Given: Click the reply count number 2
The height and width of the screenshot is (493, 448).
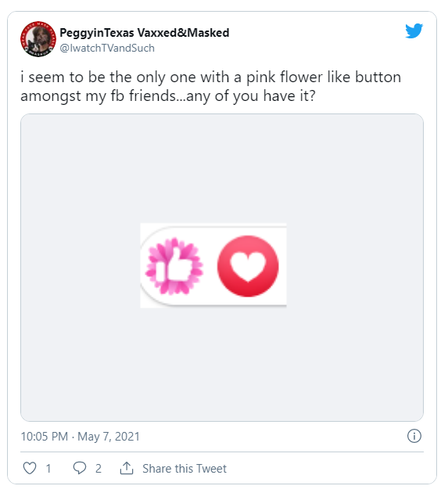Looking at the screenshot, I should 99,469.
